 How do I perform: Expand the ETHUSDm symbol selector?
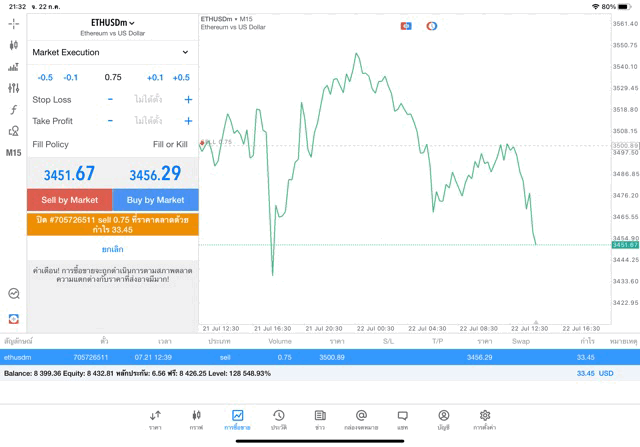click(112, 22)
